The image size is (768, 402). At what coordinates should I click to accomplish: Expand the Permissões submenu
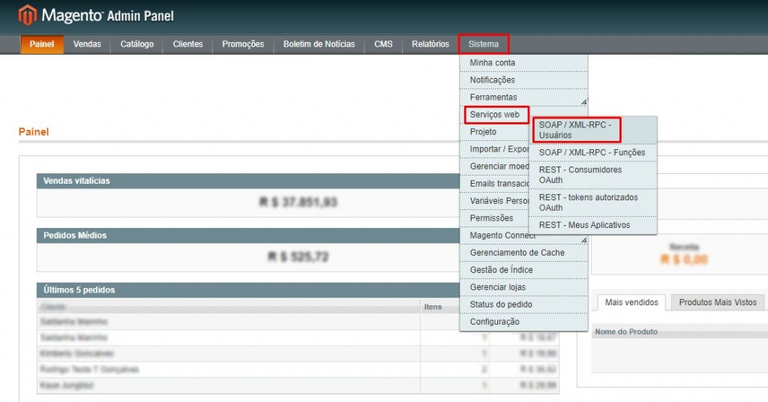495,218
